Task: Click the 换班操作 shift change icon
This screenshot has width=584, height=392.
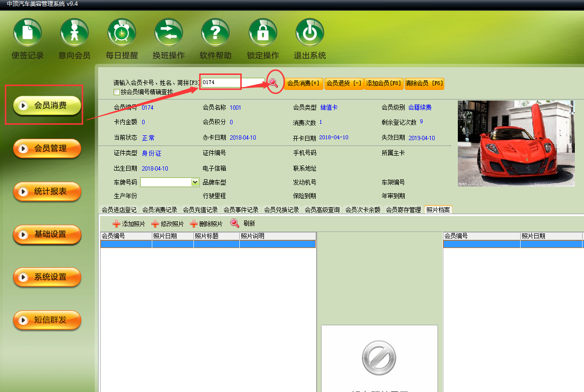Action: point(169,32)
